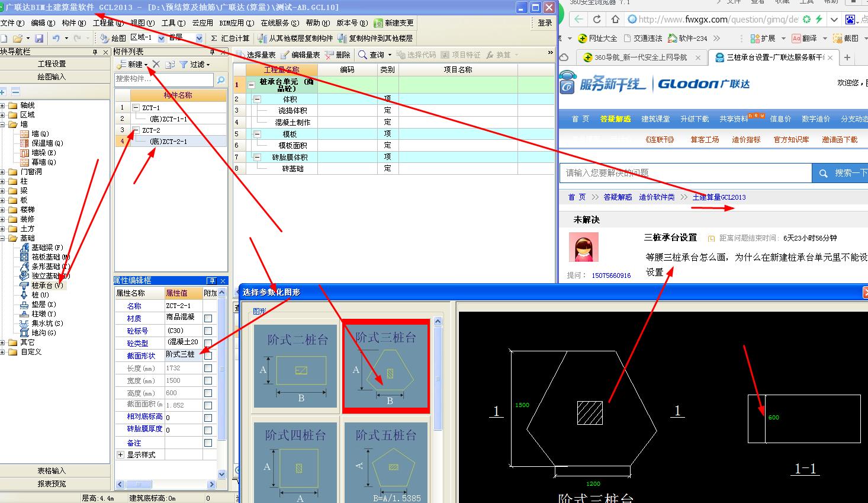Open the 区域-1 region dropdown
This screenshot has height=503, width=868.
point(160,38)
